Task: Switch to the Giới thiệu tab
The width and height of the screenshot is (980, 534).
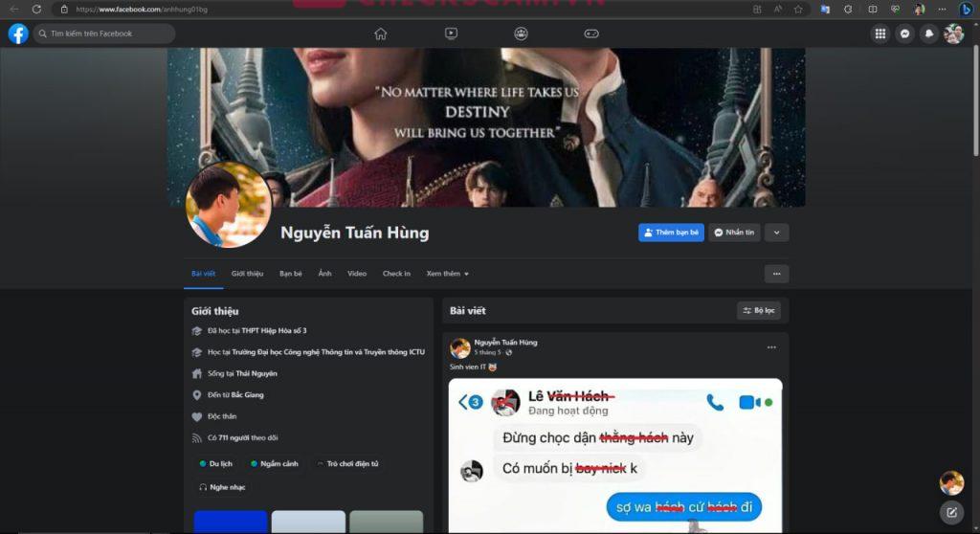Action: pyautogui.click(x=247, y=274)
